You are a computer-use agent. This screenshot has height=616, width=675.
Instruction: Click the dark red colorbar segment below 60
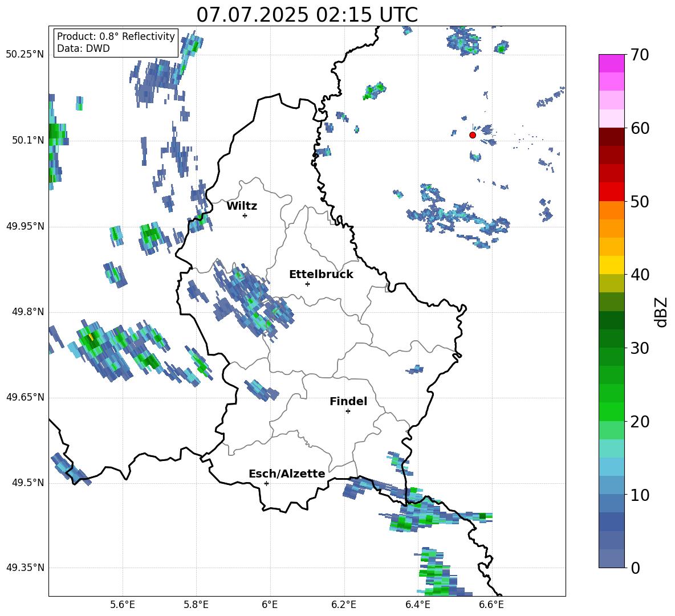tap(612, 137)
